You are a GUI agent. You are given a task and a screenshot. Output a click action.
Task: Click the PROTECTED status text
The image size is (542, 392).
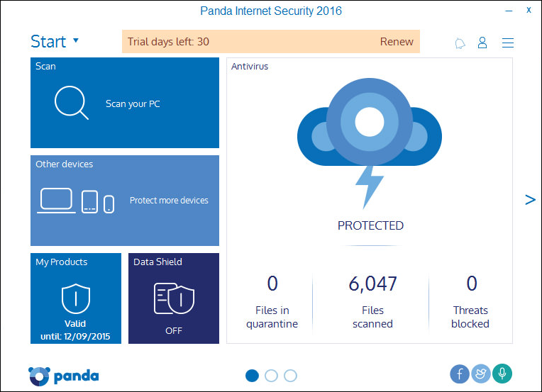[x=370, y=225]
